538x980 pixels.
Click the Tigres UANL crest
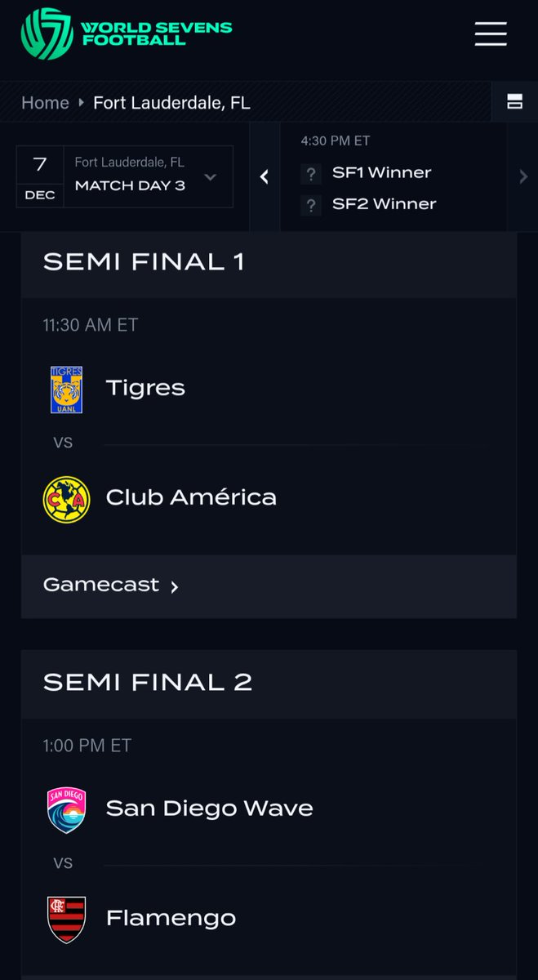coord(66,390)
